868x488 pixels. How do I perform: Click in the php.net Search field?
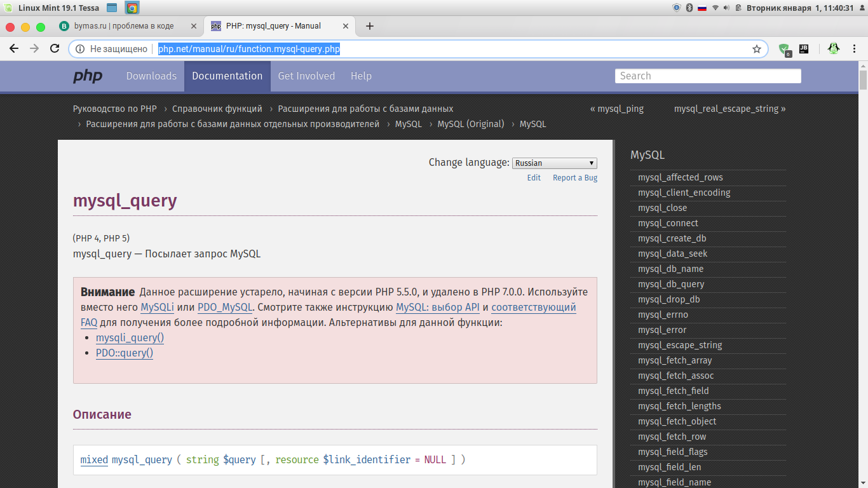coord(707,76)
